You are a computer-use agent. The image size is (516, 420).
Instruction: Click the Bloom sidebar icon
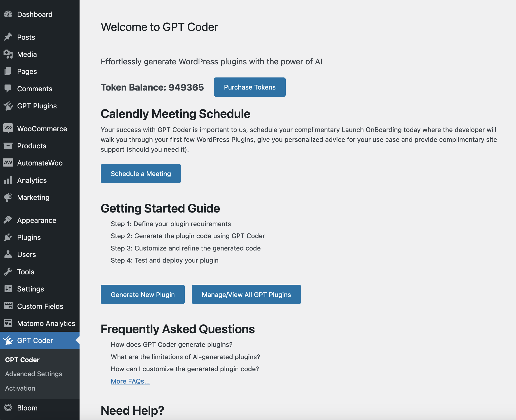pos(8,408)
